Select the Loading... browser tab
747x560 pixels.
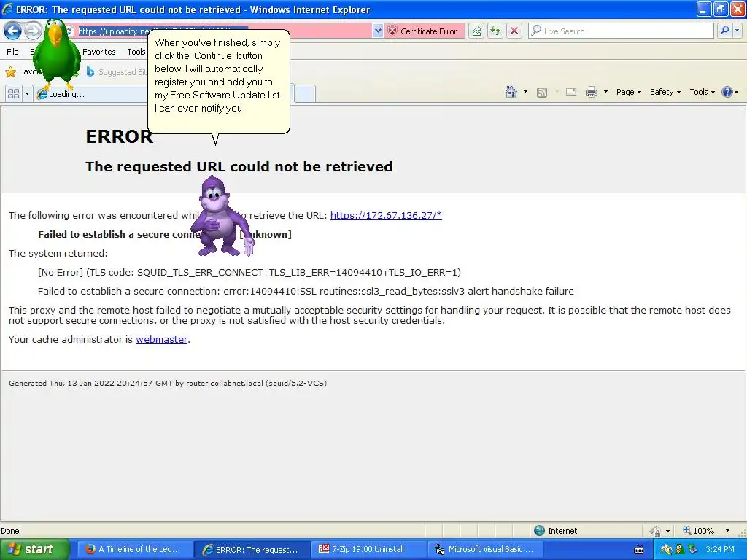(90, 94)
